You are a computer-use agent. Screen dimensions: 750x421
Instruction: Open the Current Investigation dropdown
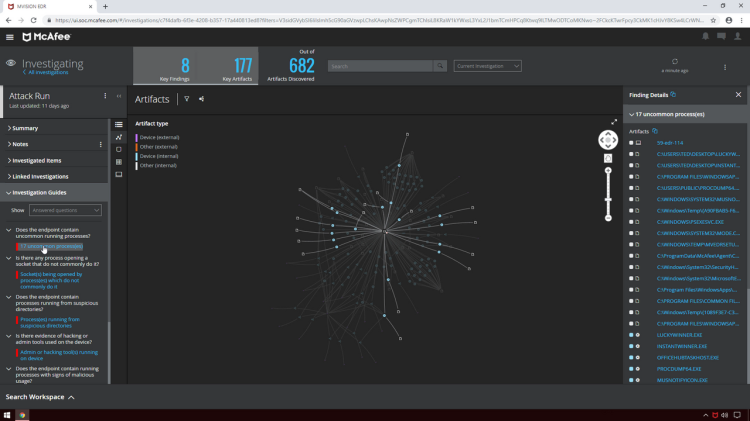[487, 66]
